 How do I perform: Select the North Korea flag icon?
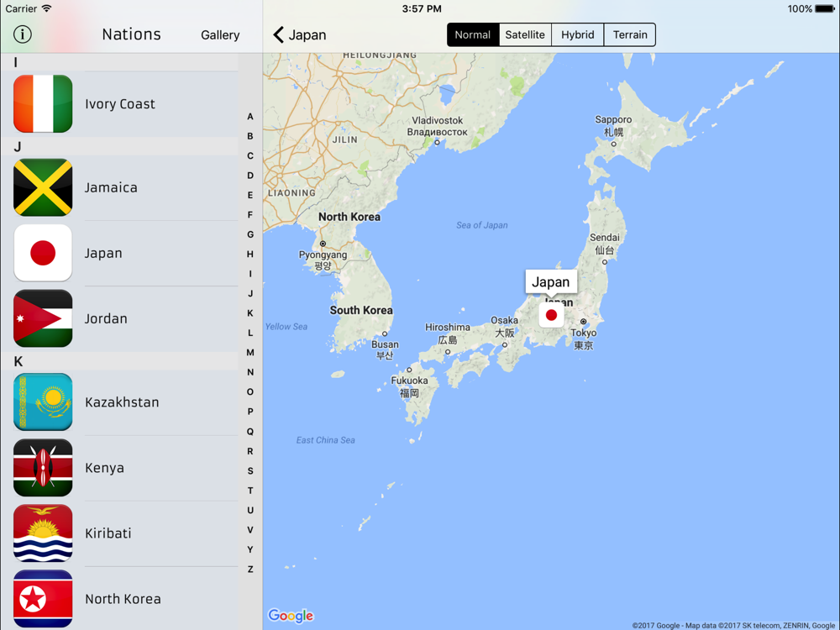(x=43, y=599)
